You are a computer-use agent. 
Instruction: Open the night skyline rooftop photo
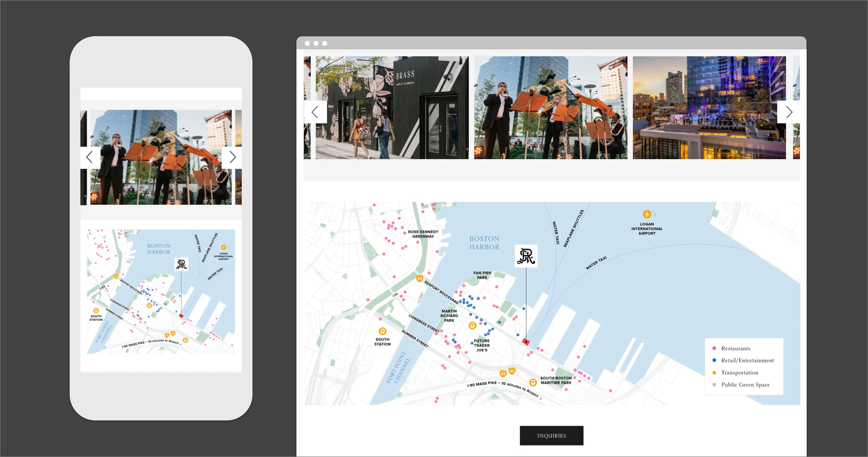point(709,108)
